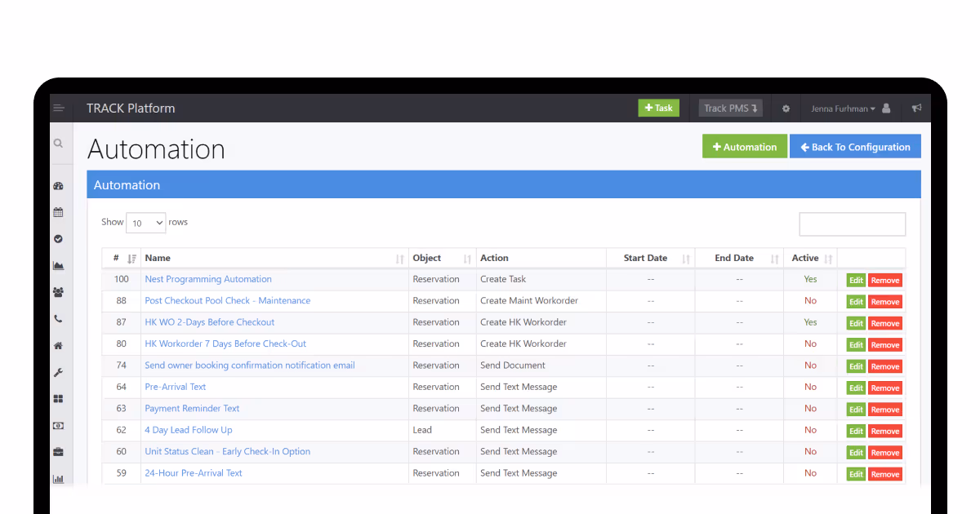This screenshot has width=980, height=514.
Task: Remove the 4 Day Lead Follow Up row
Action: pyautogui.click(x=885, y=431)
